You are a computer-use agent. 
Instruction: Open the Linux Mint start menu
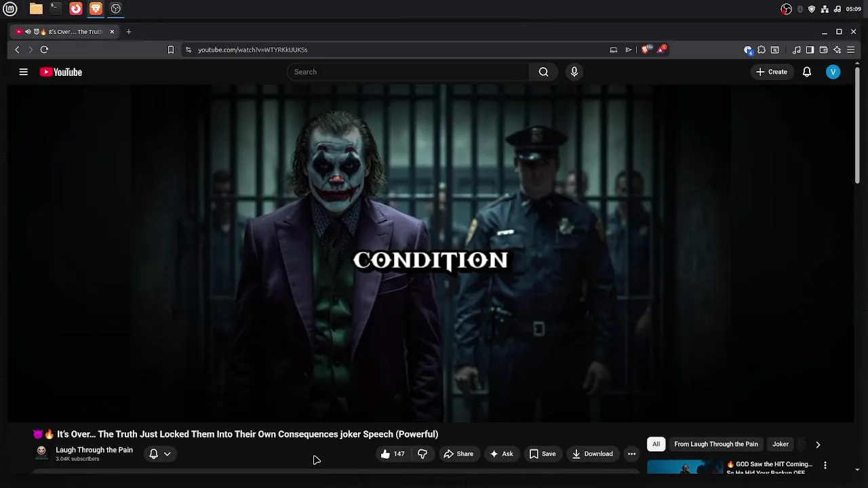click(x=9, y=9)
